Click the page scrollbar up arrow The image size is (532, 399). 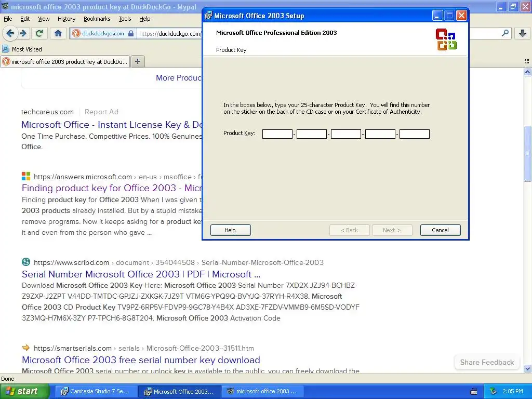coord(527,72)
